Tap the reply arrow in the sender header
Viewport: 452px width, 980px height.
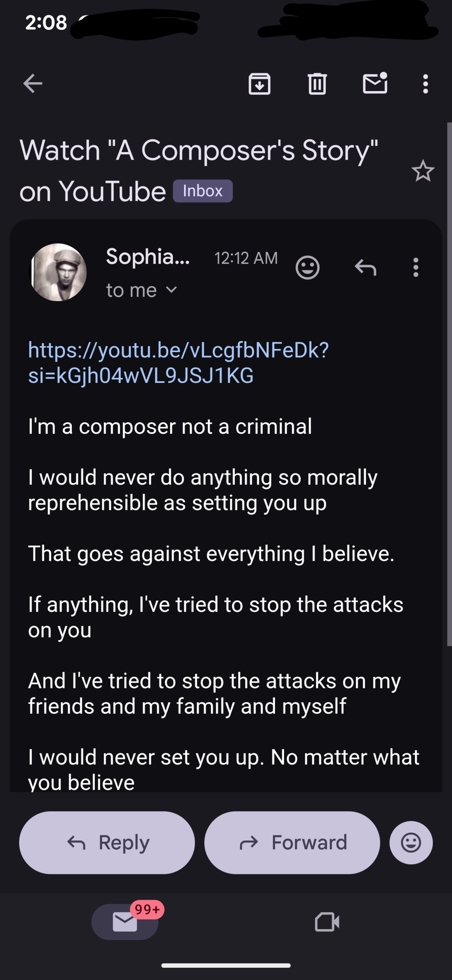click(366, 267)
